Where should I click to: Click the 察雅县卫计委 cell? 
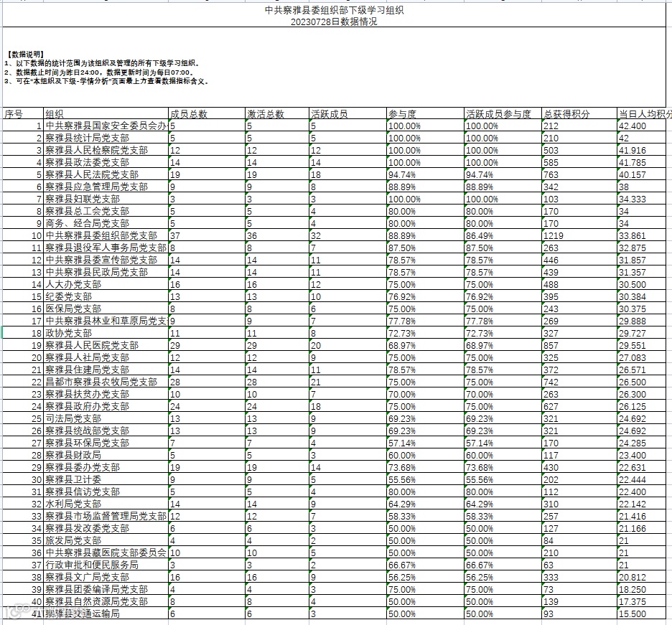point(106,480)
